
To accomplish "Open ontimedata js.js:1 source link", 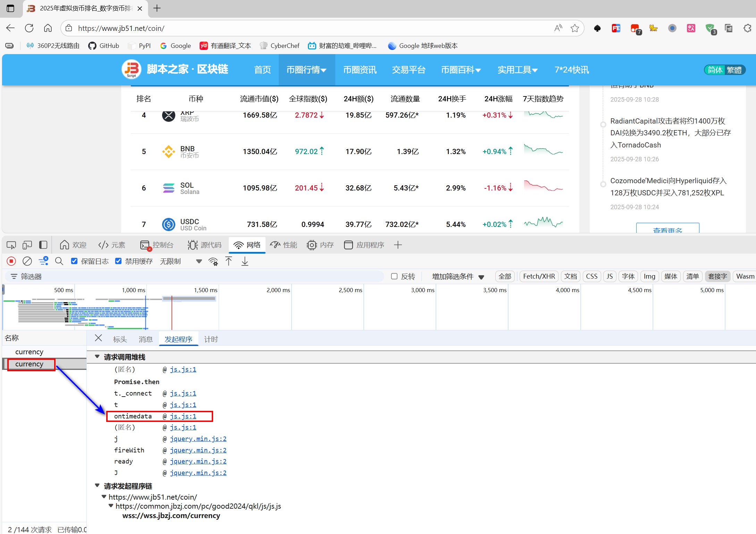I will point(183,416).
